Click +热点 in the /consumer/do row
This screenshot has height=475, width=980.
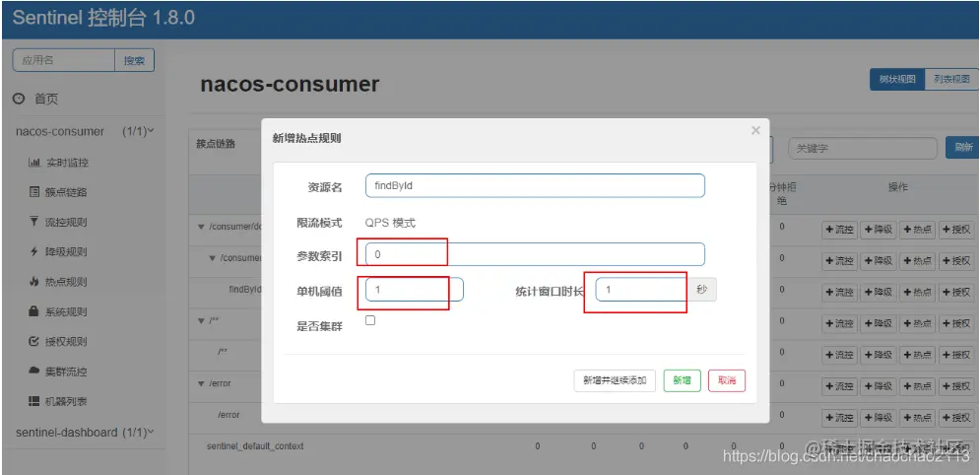[917, 230]
